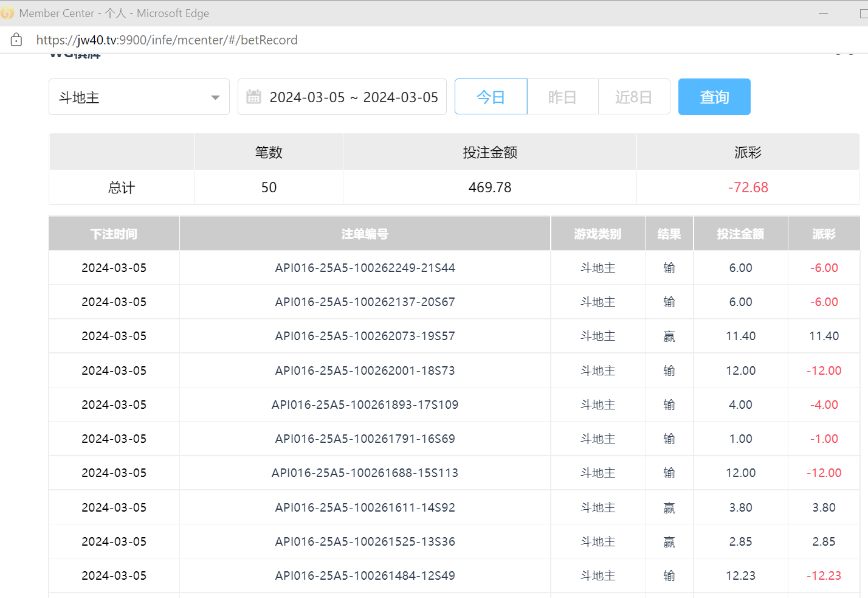The image size is (868, 598).
Task: Click the 下注时间 column header
Action: pyautogui.click(x=114, y=234)
